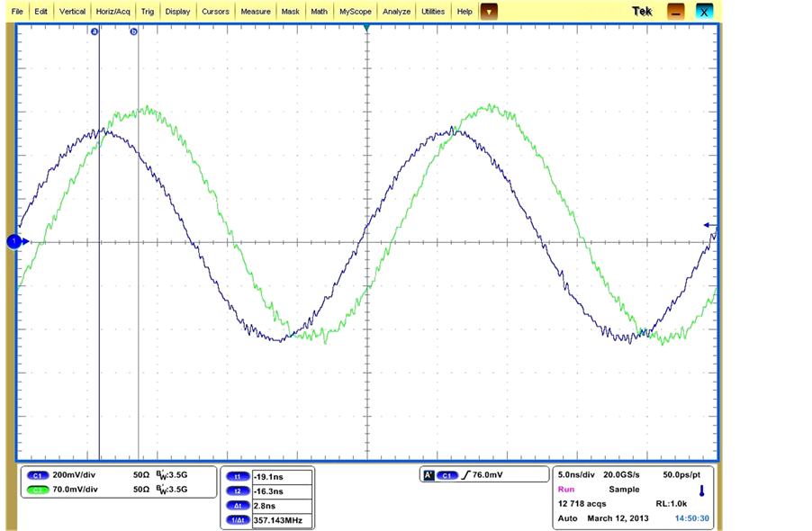
Task: Click the trigger level arrow on right edge
Action: [709, 225]
